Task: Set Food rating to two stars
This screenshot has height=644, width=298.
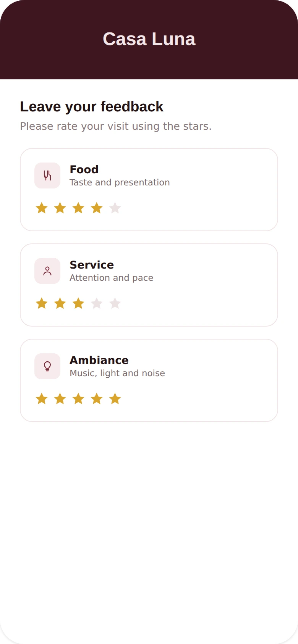Action: 60,208
